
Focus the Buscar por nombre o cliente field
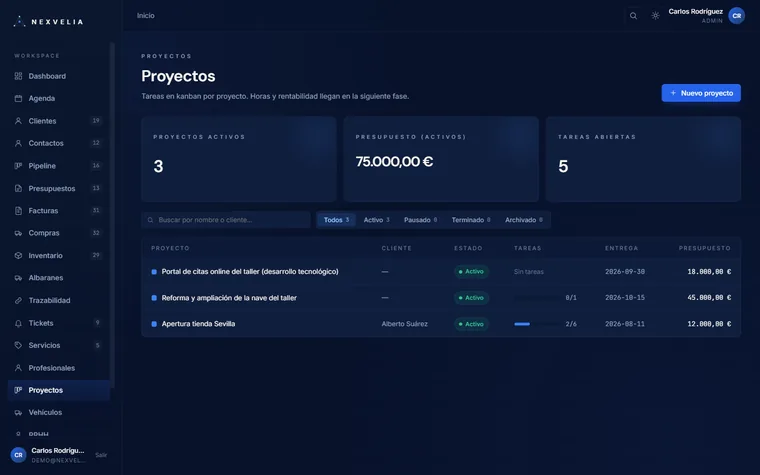tap(226, 220)
